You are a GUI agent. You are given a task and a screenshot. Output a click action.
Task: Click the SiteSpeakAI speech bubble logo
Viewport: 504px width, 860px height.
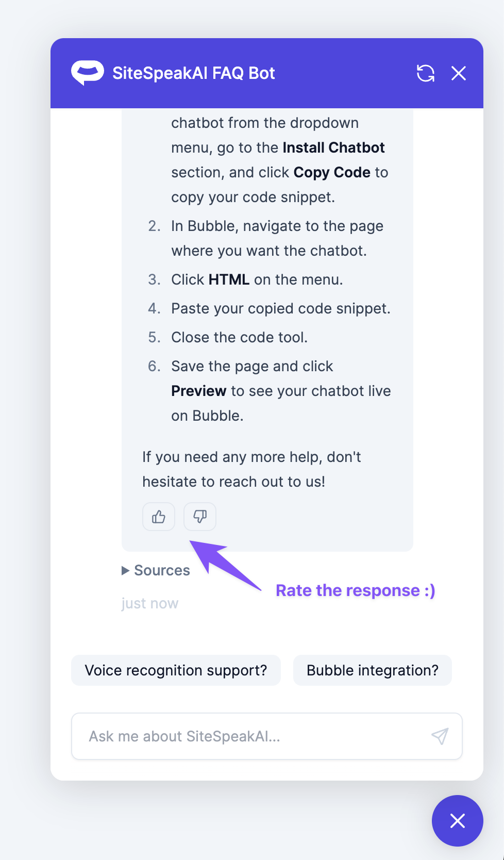87,73
